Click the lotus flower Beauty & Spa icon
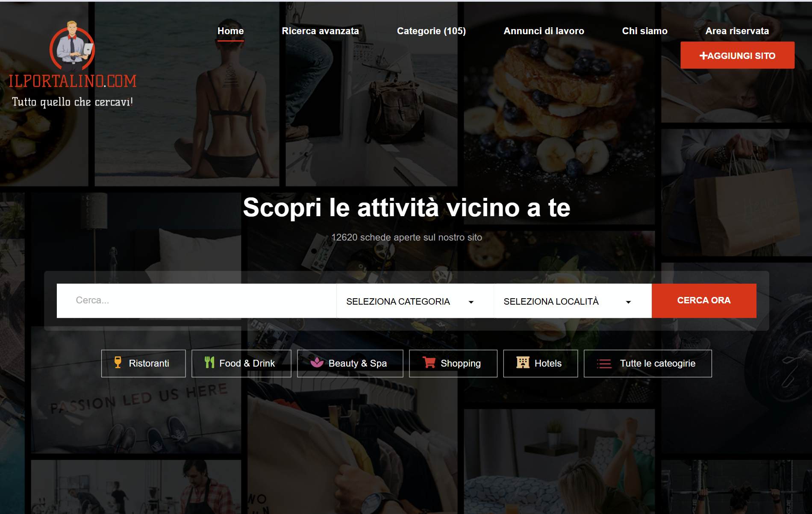This screenshot has width=812, height=514. click(x=317, y=363)
